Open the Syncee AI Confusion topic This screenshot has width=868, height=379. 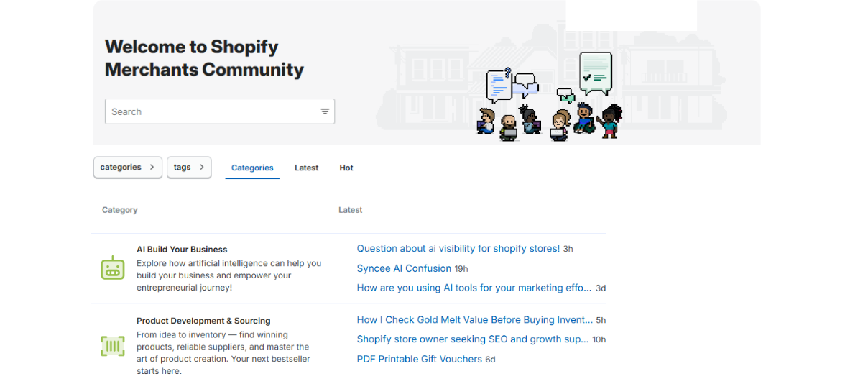(404, 268)
